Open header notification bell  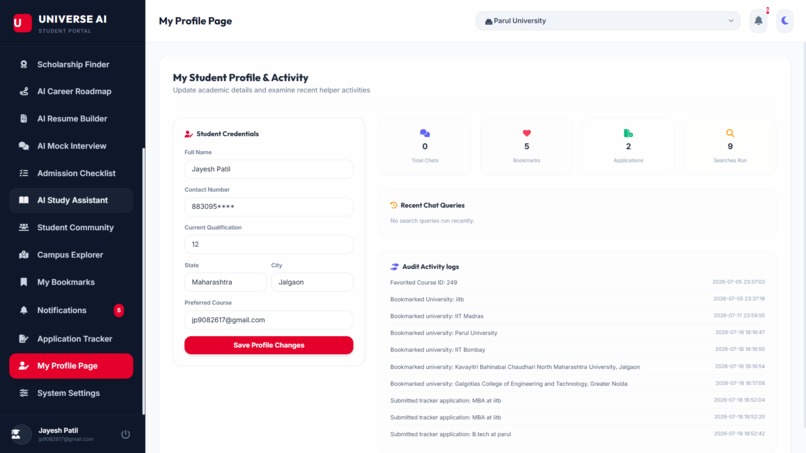[758, 21]
